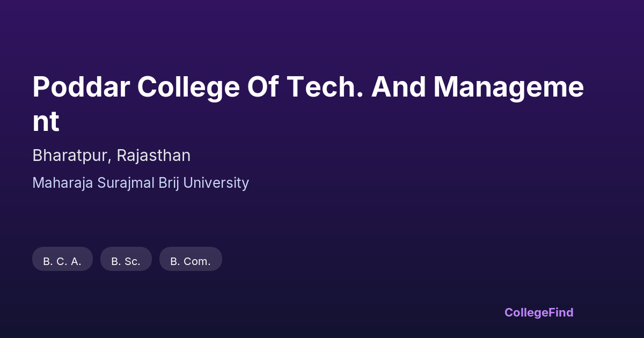Click "Manageme" at the end of the title line

click(x=509, y=87)
